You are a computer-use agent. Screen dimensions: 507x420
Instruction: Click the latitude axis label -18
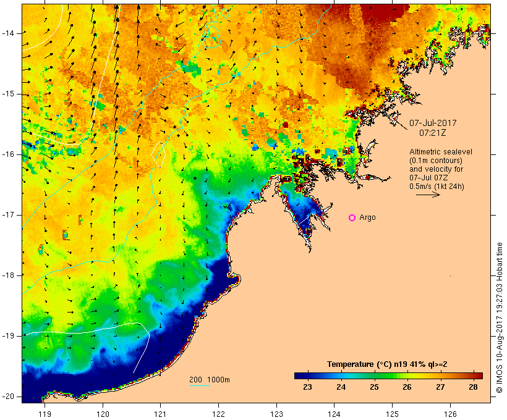pyautogui.click(x=8, y=275)
